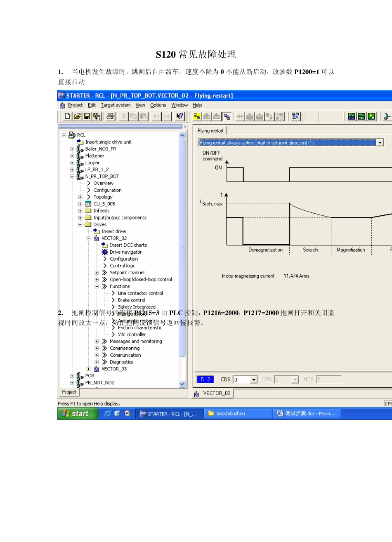
Task: Open Overview under N_PR_TOP_BOT
Action: pos(104,183)
